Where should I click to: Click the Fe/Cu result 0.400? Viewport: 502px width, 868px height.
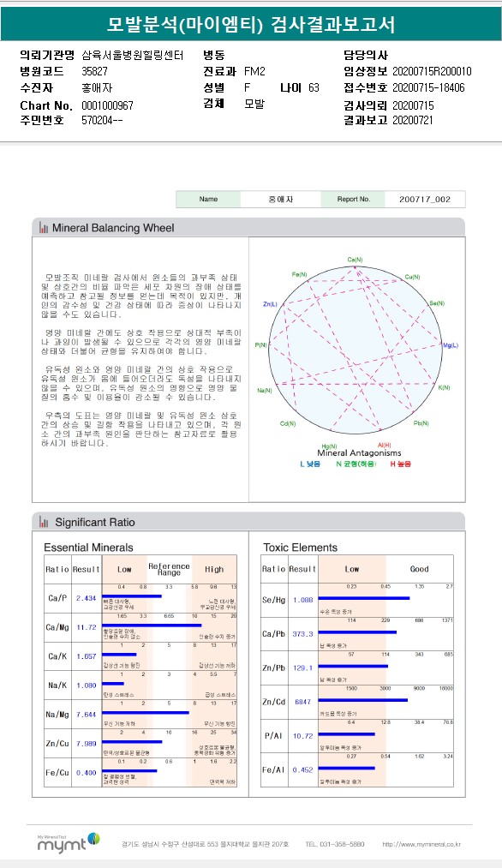click(x=87, y=773)
